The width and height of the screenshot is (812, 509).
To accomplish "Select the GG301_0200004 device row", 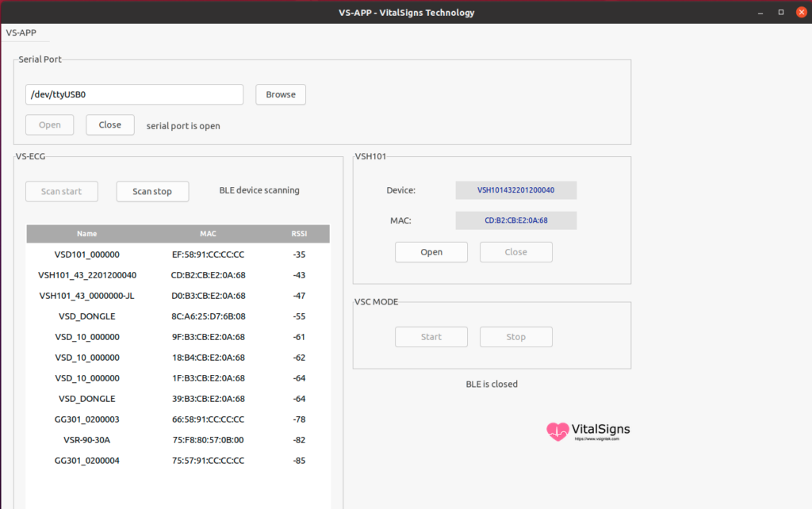I will (x=178, y=461).
